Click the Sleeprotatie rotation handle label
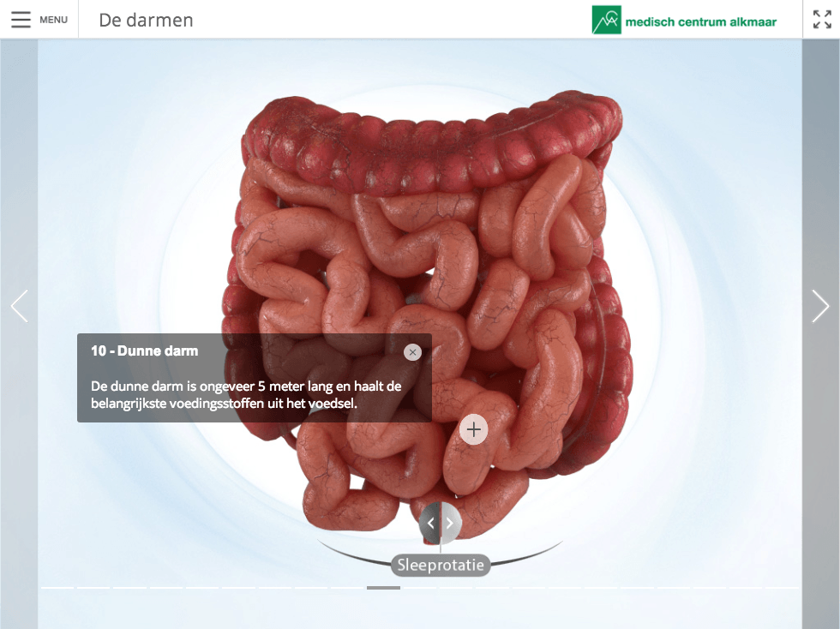Image resolution: width=840 pixels, height=629 pixels. (441, 565)
